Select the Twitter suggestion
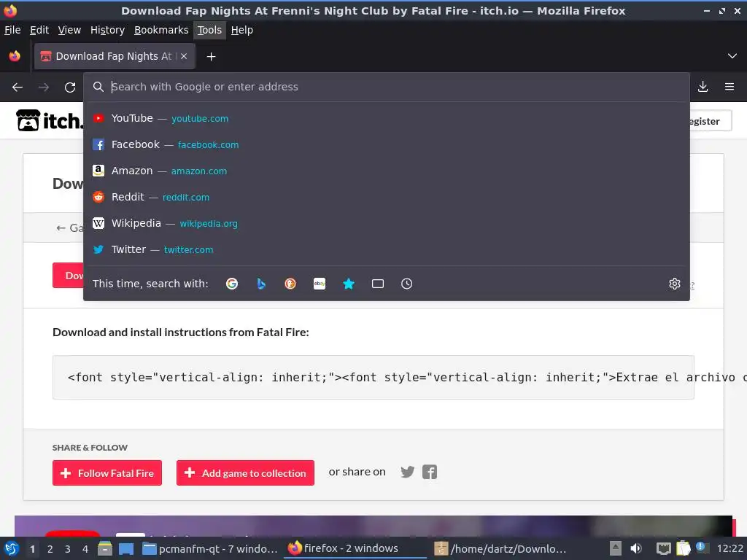This screenshot has width=747, height=560. [x=387, y=249]
